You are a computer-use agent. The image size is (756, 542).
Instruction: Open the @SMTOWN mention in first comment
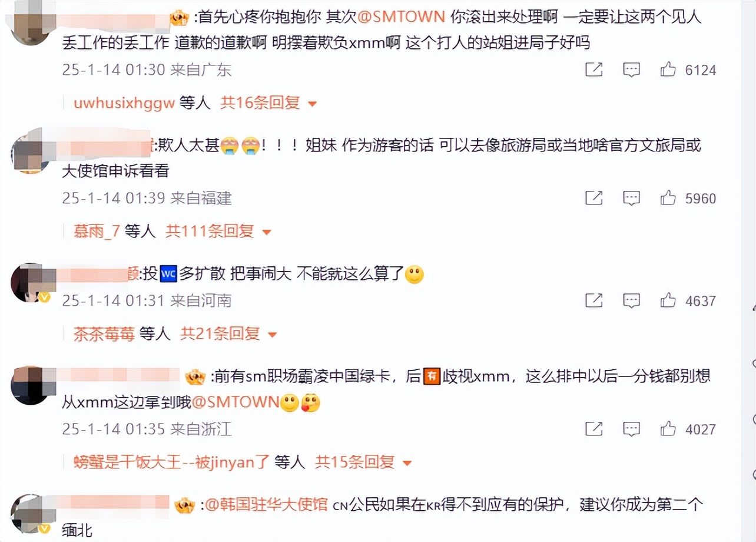click(401, 16)
